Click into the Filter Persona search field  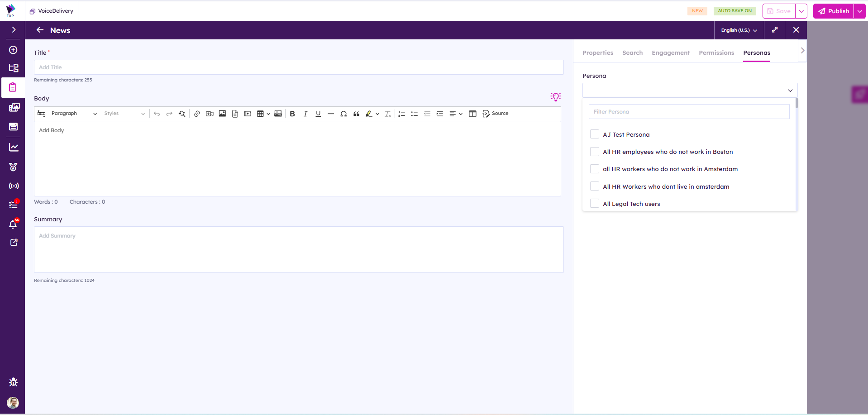688,112
